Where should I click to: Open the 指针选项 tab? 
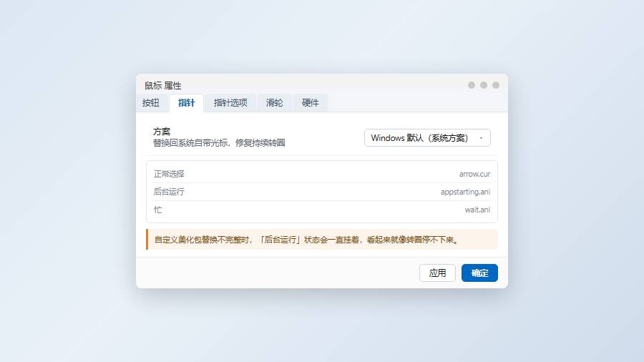[x=230, y=102]
